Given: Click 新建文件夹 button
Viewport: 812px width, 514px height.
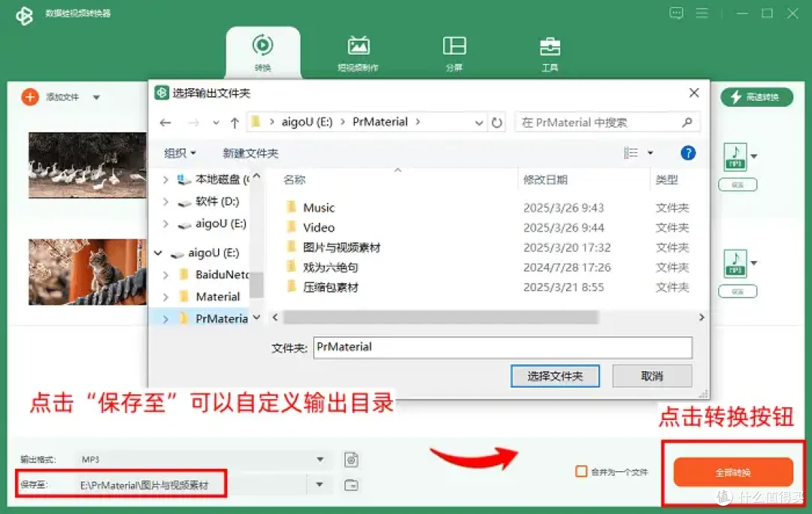Looking at the screenshot, I should (x=250, y=153).
